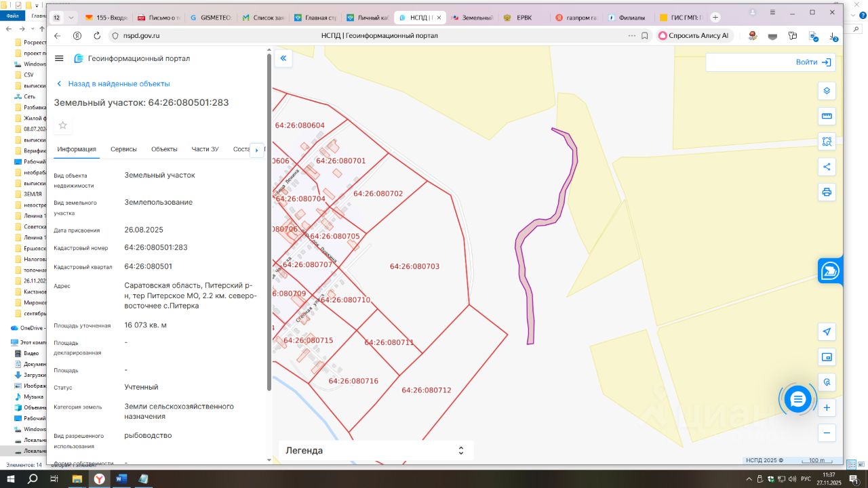Expand the Легенда panel

click(x=376, y=451)
